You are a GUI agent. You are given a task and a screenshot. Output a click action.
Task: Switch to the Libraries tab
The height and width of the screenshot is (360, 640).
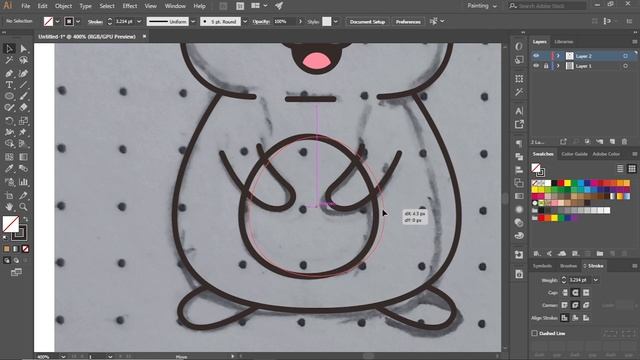[x=564, y=42]
